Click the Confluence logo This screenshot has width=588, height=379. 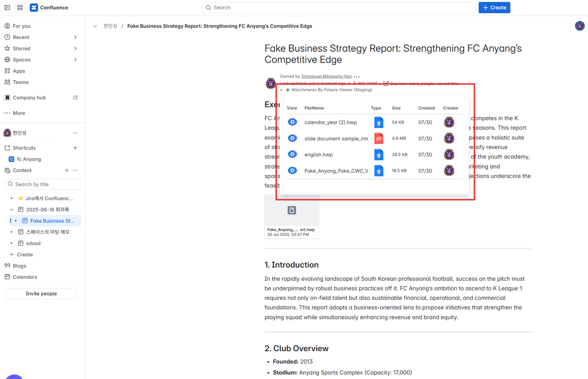tap(34, 8)
